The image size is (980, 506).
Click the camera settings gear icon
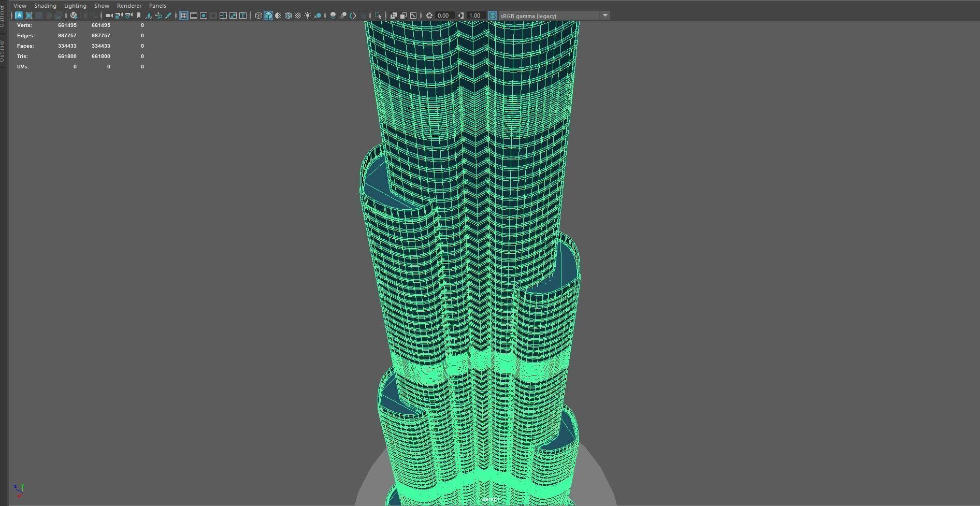[128, 16]
